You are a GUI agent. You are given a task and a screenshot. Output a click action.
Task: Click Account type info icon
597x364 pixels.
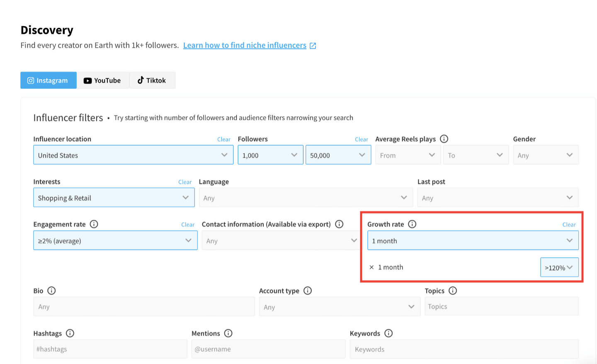point(308,291)
